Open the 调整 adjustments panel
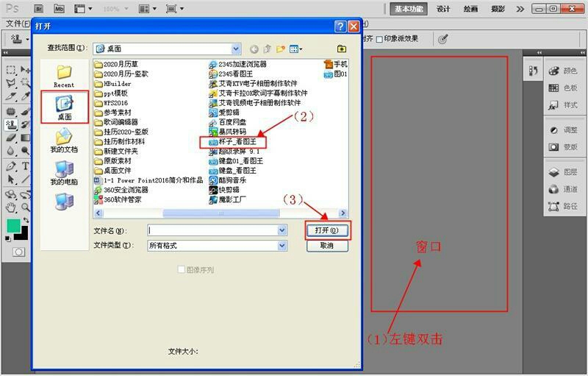The width and height of the screenshot is (588, 376). click(x=563, y=130)
